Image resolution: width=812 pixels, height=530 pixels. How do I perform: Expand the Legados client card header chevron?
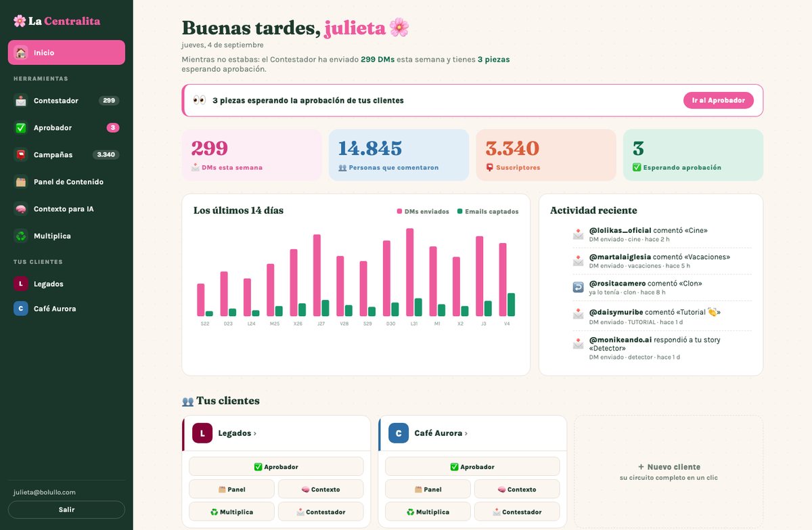click(254, 433)
